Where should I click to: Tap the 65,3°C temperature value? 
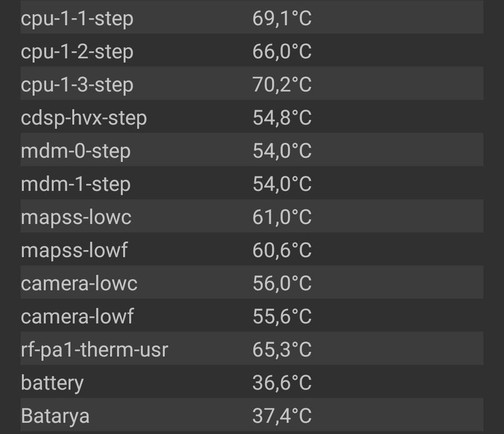click(282, 350)
